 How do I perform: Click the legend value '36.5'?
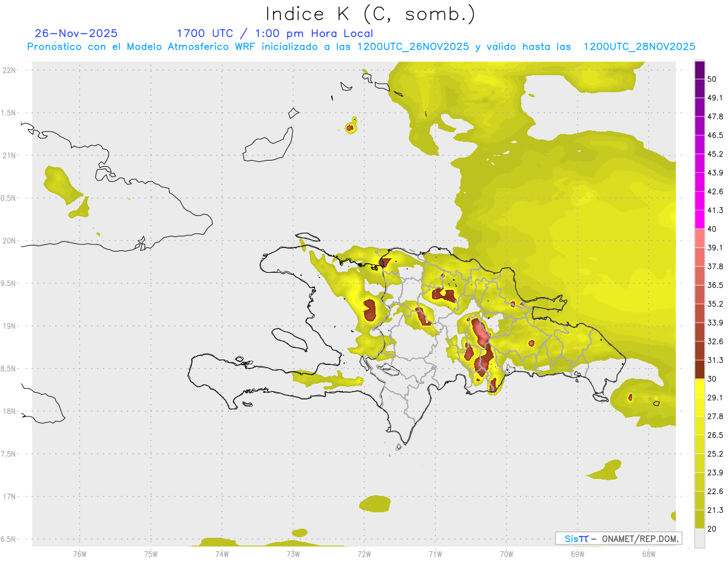pos(715,285)
